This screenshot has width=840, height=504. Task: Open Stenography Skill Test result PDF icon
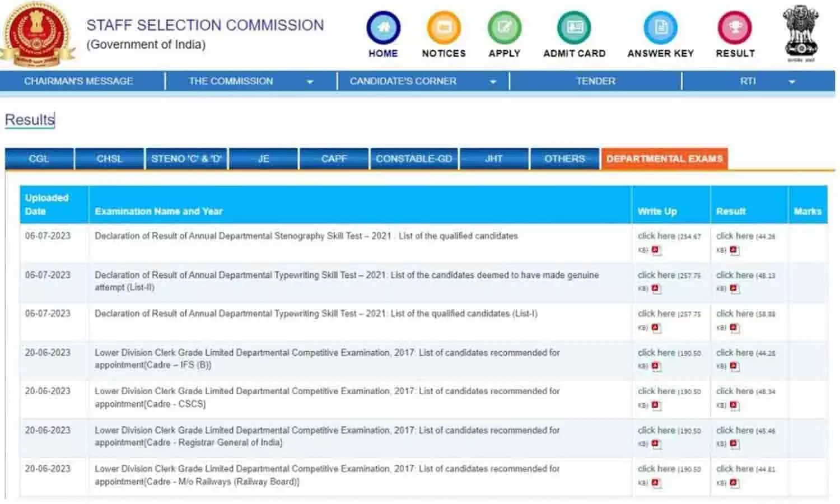tap(734, 250)
